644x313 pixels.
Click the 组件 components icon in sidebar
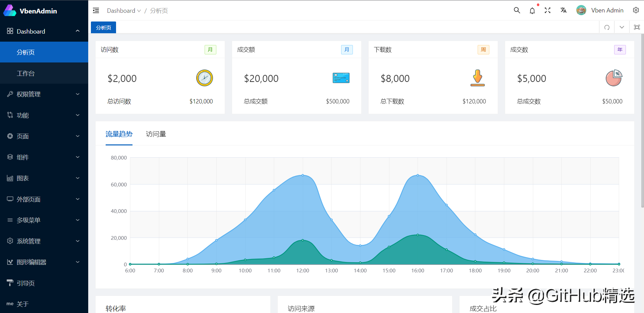(x=10, y=157)
